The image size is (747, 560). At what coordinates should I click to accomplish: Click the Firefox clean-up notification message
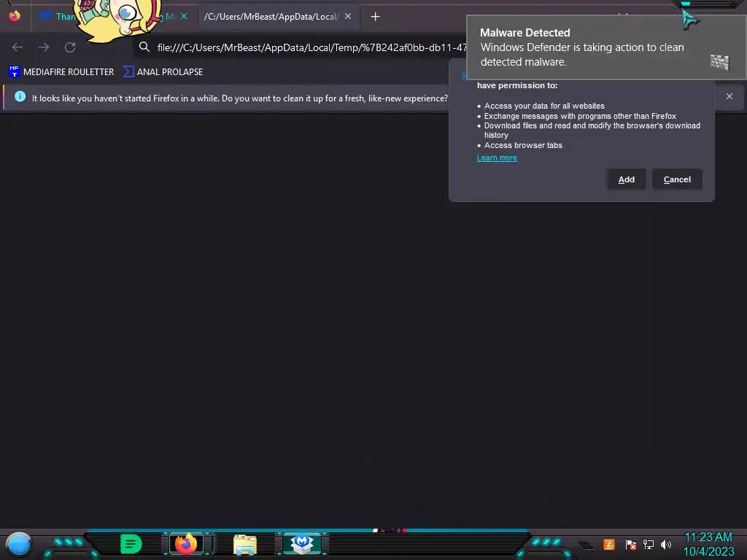point(239,98)
